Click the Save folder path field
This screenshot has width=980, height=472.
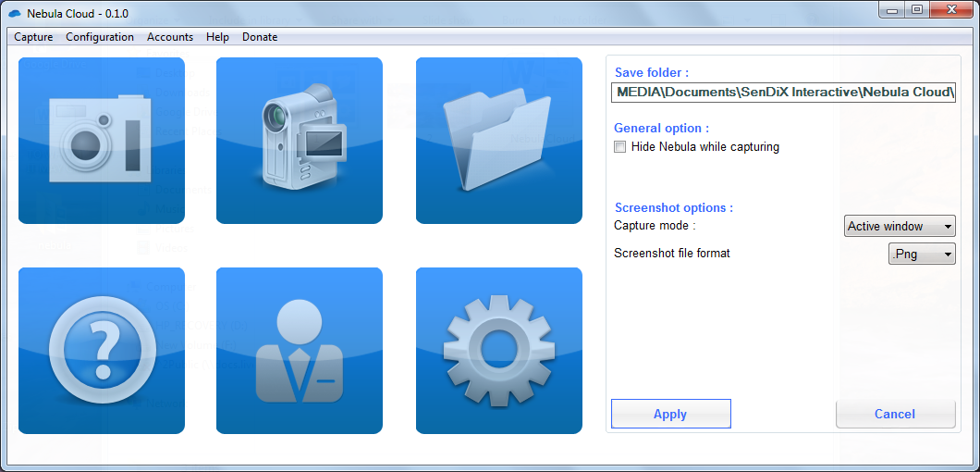783,92
